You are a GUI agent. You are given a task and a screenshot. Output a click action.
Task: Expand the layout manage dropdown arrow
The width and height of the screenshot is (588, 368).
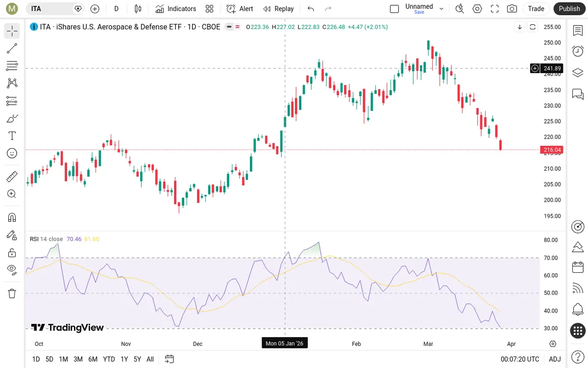(441, 9)
